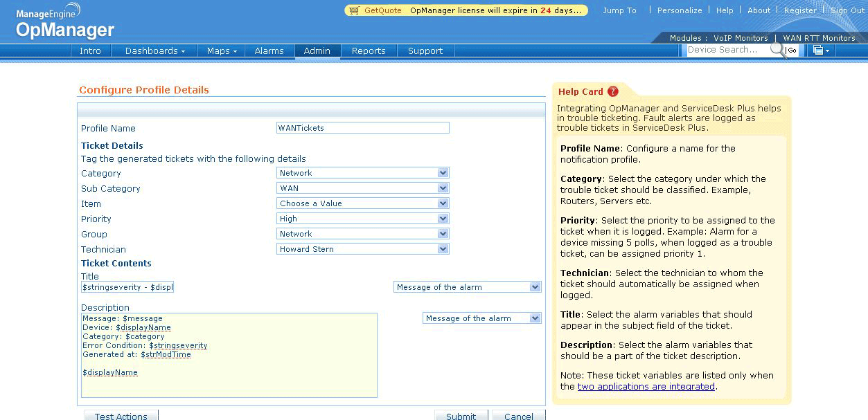The width and height of the screenshot is (868, 420).
Task: Open the About link
Action: (759, 10)
